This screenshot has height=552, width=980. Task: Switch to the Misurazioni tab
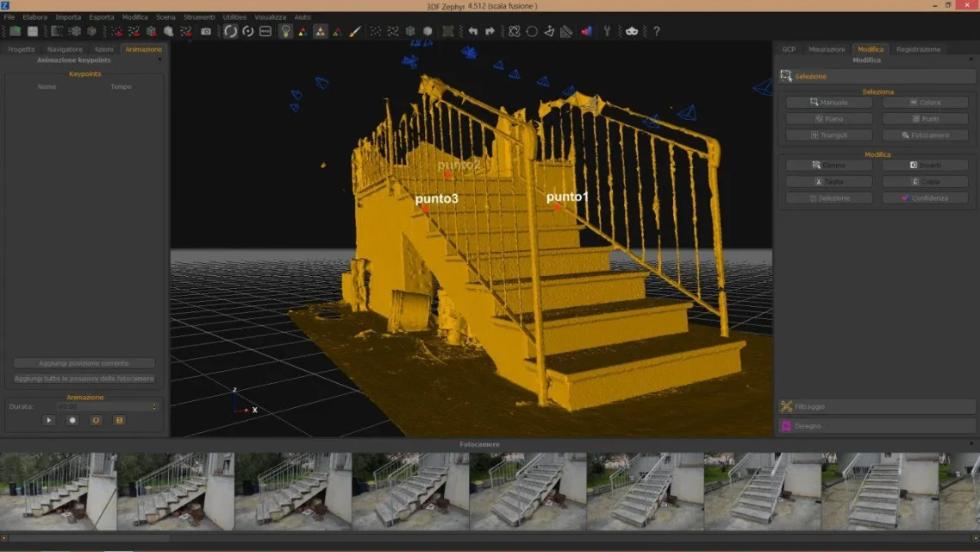pos(827,49)
